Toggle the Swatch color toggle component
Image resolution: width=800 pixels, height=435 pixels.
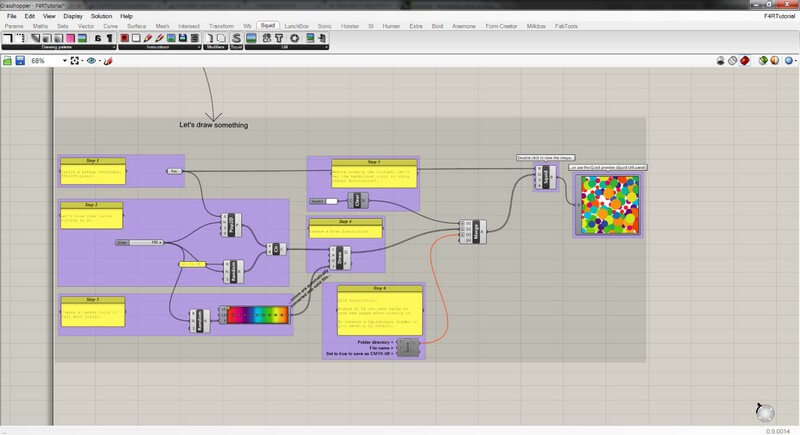click(331, 201)
